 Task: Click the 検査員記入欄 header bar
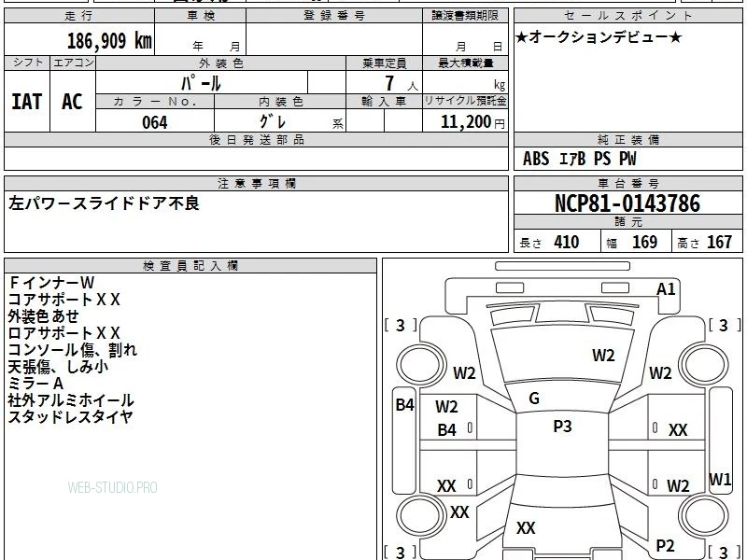[190, 266]
